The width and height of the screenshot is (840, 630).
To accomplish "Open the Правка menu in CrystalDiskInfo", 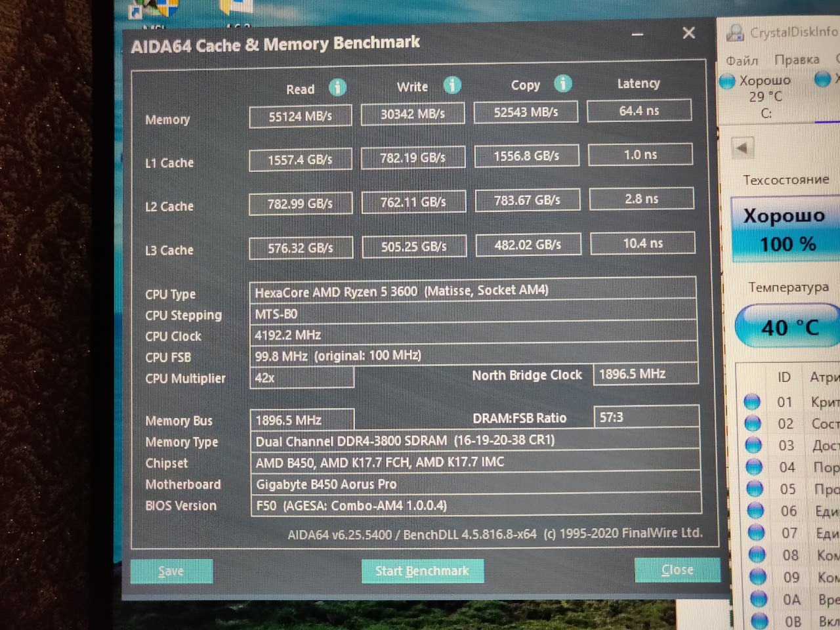I will point(796,59).
